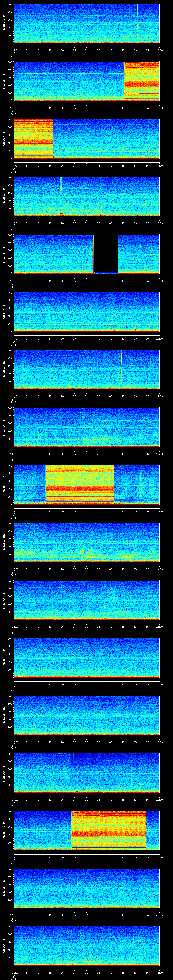Click the 11:22:00 start time label

pos(14,512)
